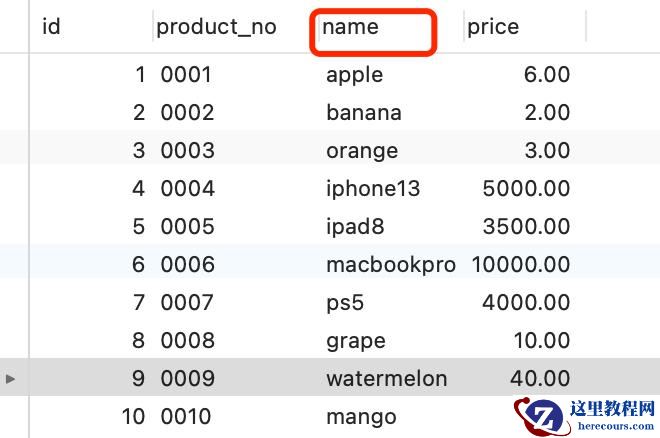Select the name cell 'grape'
660x438 pixels.
tap(356, 341)
